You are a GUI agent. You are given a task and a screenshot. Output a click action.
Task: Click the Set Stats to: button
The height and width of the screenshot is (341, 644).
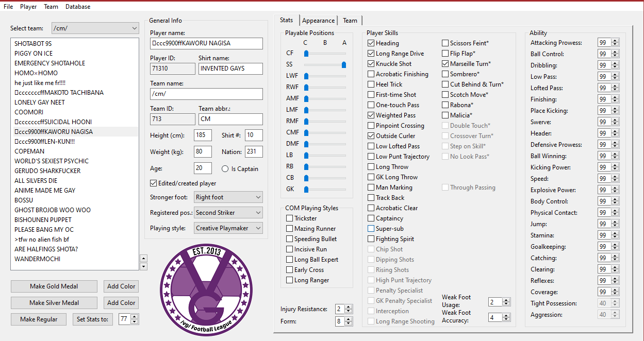coord(93,319)
